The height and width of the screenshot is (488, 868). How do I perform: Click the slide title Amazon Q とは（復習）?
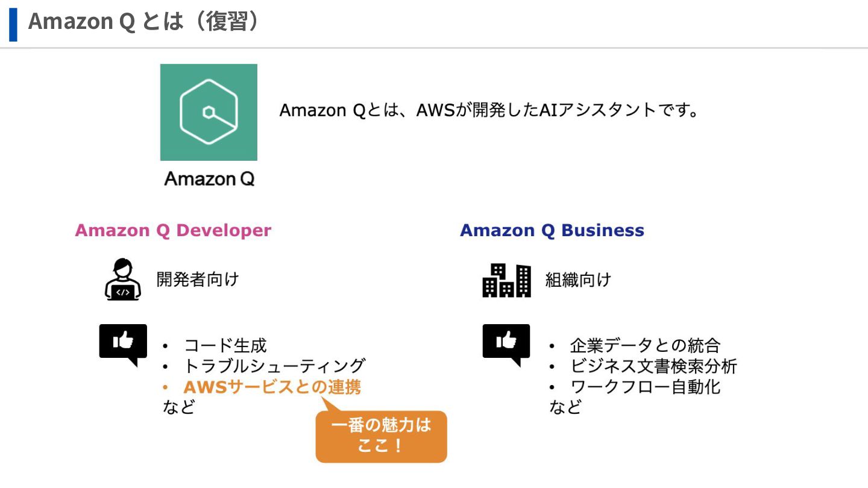click(143, 22)
